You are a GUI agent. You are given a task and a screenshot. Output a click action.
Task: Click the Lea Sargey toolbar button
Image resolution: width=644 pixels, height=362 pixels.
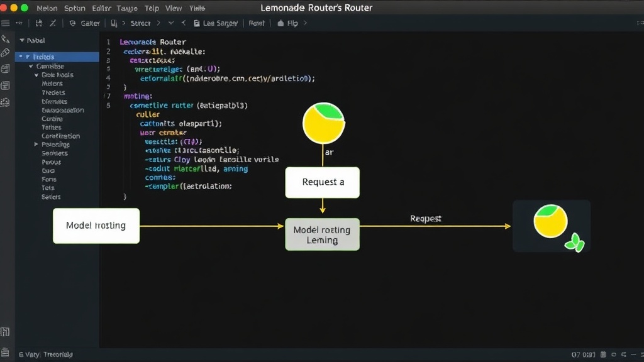(220, 23)
